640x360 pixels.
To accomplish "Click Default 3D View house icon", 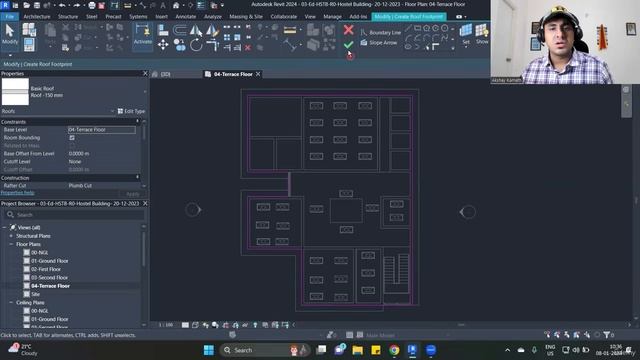I will [176, 5].
